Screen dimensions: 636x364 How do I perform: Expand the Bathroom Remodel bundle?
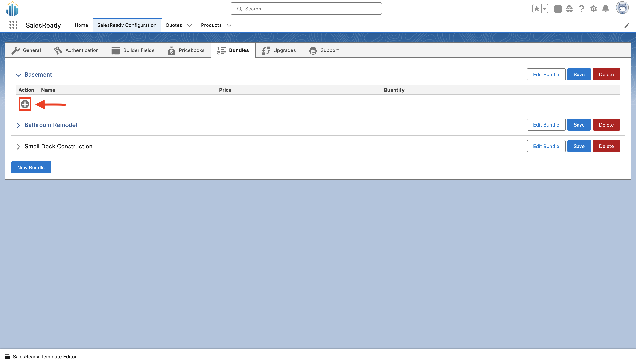[x=19, y=125]
